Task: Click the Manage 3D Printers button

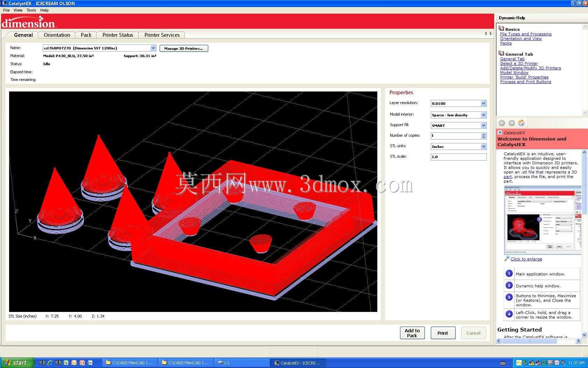Action: coord(184,48)
